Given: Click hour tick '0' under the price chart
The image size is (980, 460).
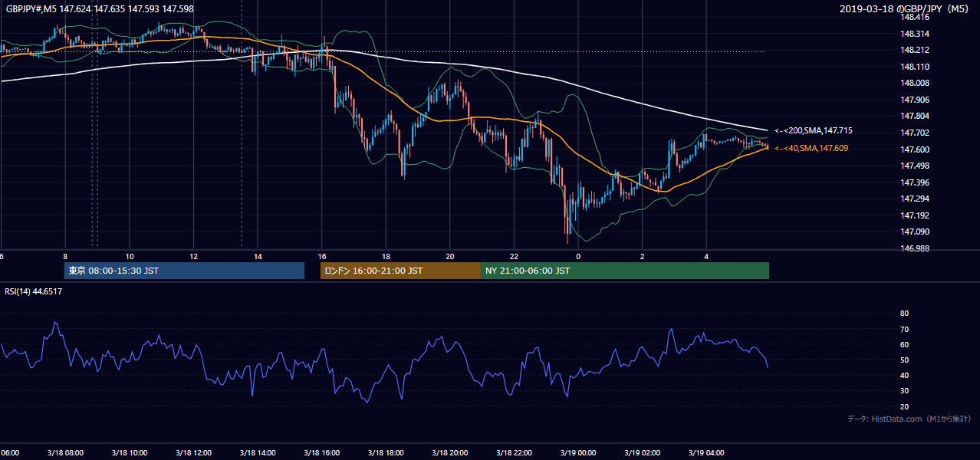Looking at the screenshot, I should [578, 256].
